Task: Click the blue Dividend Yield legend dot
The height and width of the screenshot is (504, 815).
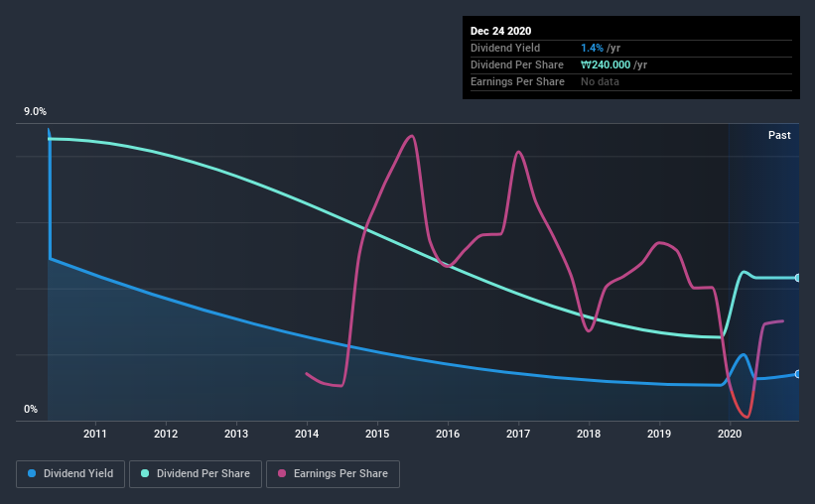Action: pyautogui.click(x=32, y=473)
